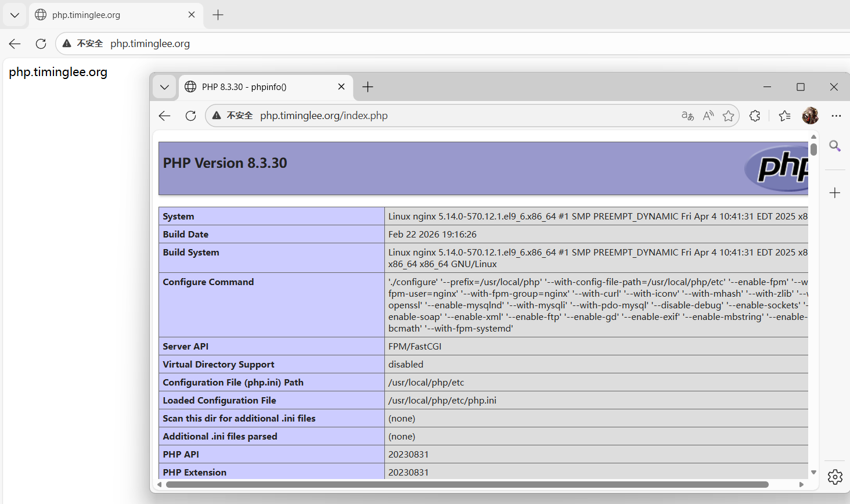Click 'Additional .ini files parsed' label

[x=220, y=437]
